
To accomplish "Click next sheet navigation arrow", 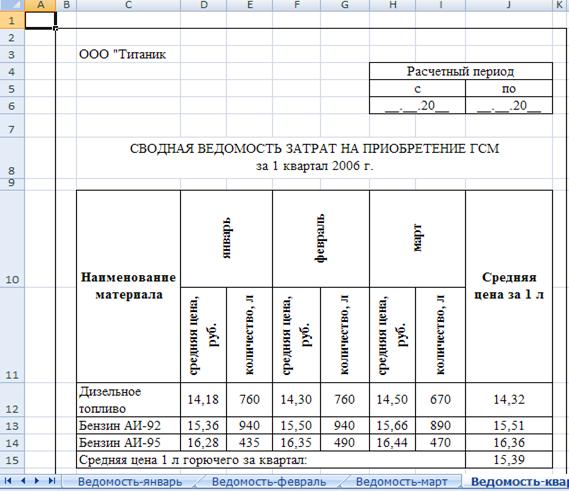I will click(x=37, y=481).
